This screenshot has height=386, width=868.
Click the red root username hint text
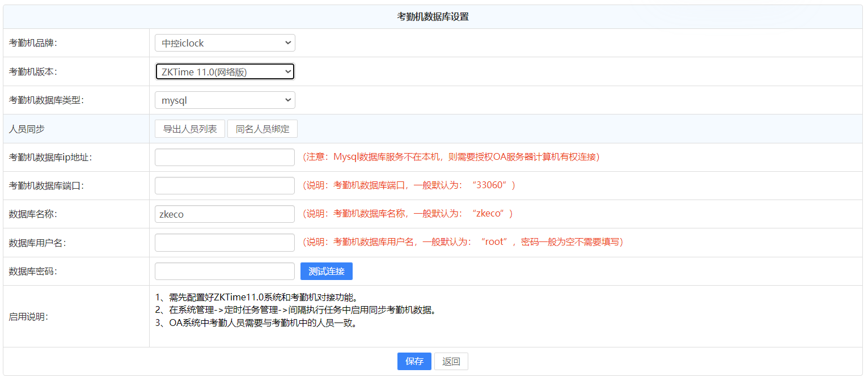click(463, 243)
